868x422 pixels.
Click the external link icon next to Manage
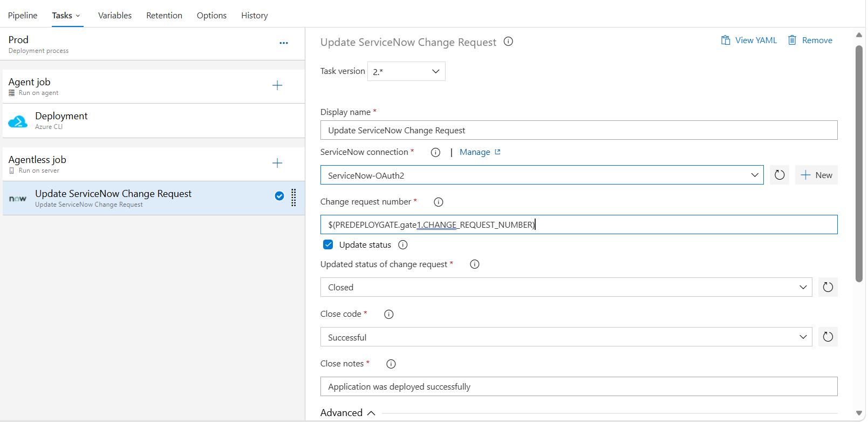(x=497, y=152)
